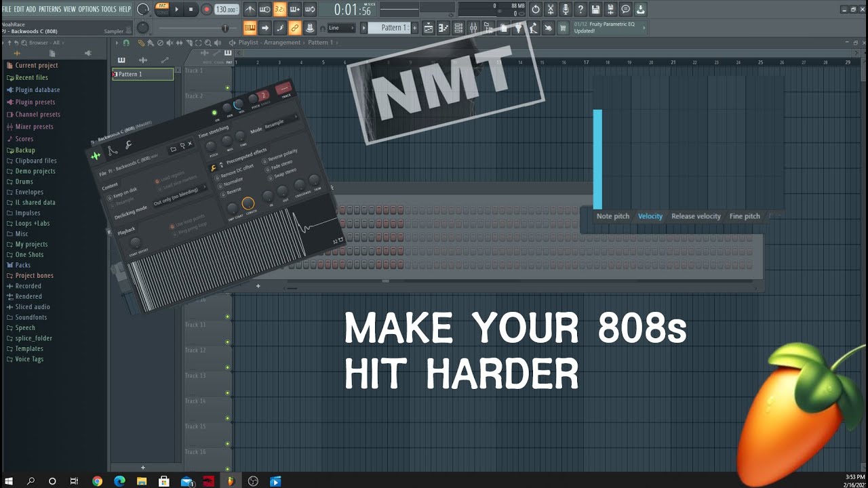The width and height of the screenshot is (868, 488).
Task: Expand the news panel arrow
Action: coord(644,28)
